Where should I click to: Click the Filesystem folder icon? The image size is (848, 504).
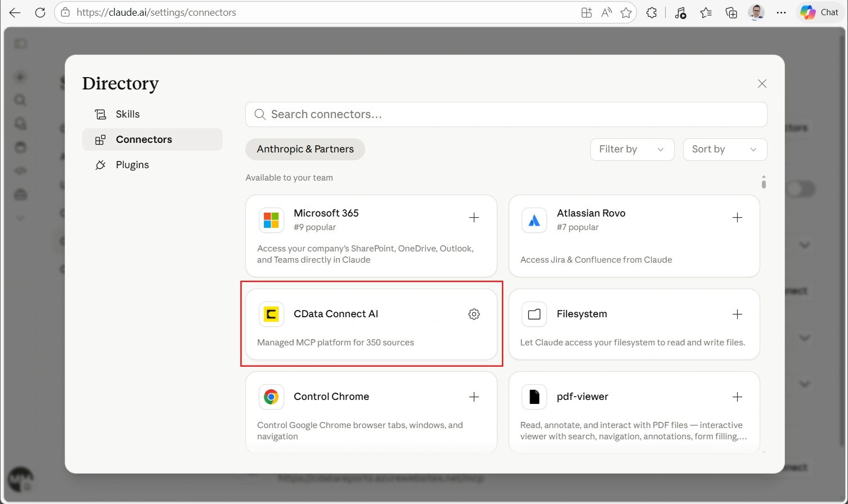(x=534, y=314)
